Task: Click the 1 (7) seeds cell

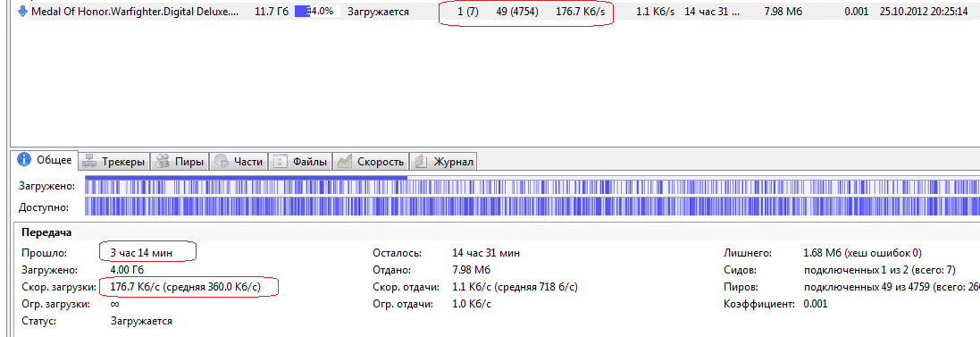Action: [468, 12]
